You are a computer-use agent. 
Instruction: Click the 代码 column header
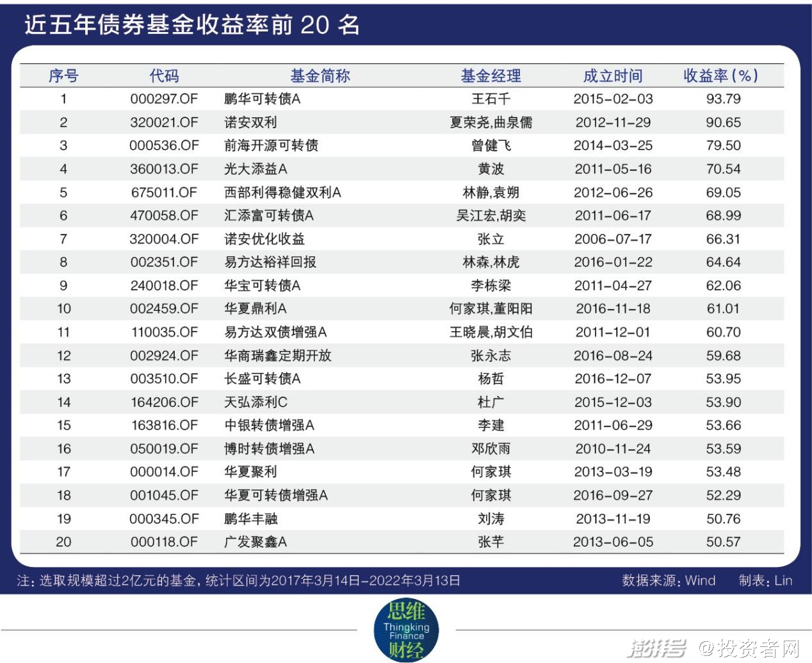coord(164,76)
